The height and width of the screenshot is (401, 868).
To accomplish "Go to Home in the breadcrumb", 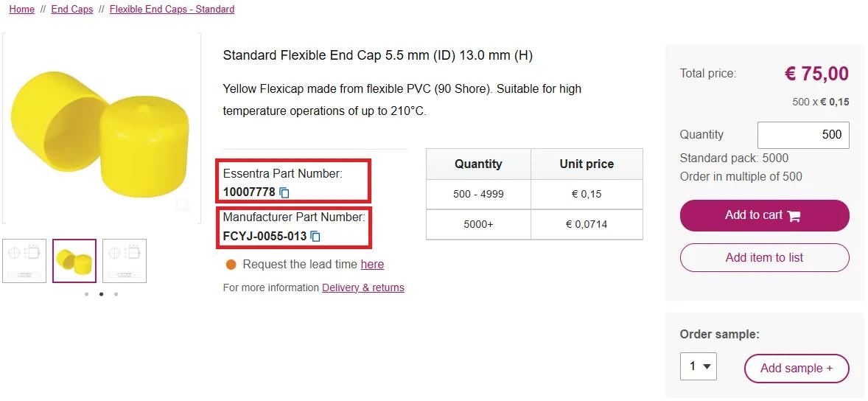I will pos(22,10).
